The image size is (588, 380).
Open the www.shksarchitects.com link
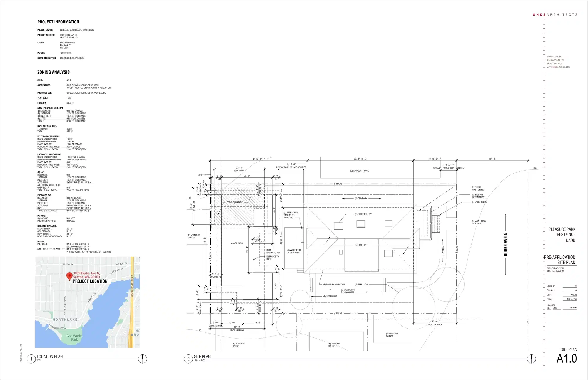click(x=558, y=67)
